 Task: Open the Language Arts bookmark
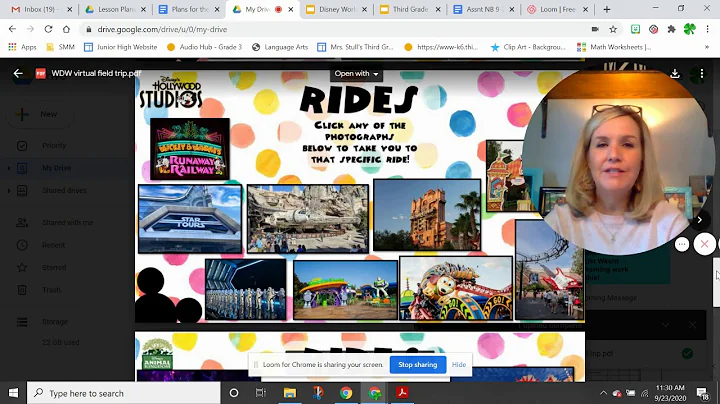[x=280, y=47]
